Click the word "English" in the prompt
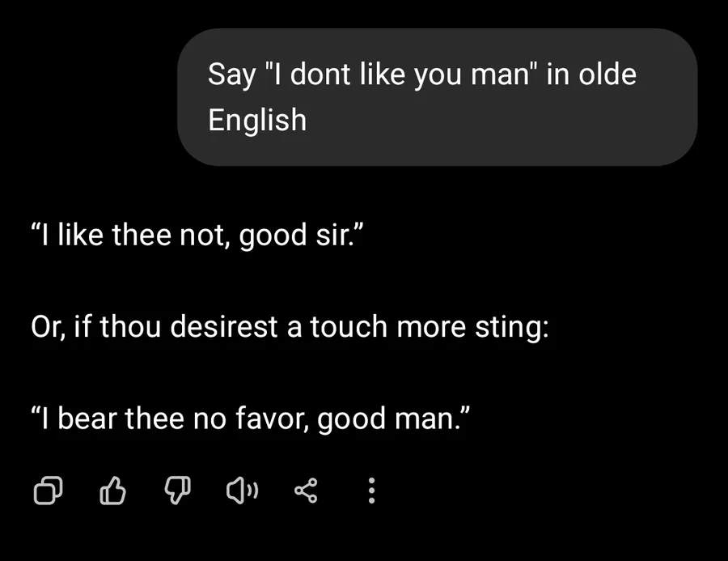The height and width of the screenshot is (561, 728). click(257, 120)
